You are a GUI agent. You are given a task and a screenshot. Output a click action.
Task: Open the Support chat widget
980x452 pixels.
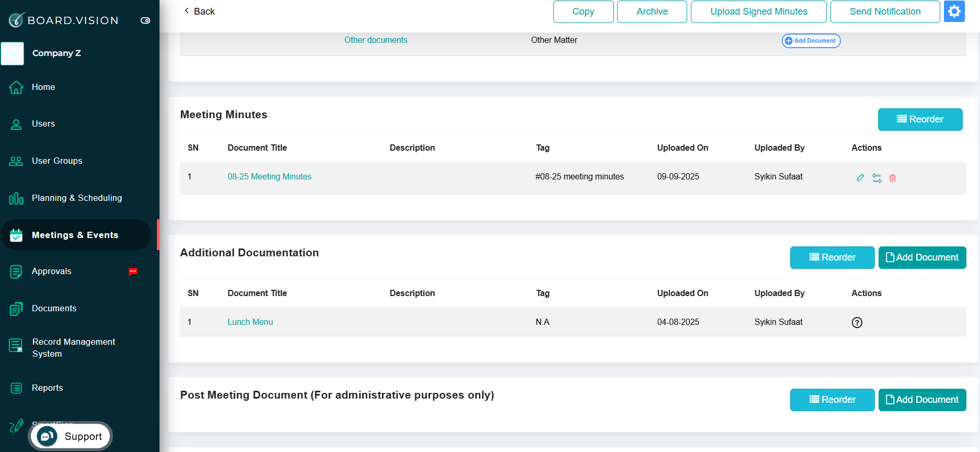[x=71, y=436]
